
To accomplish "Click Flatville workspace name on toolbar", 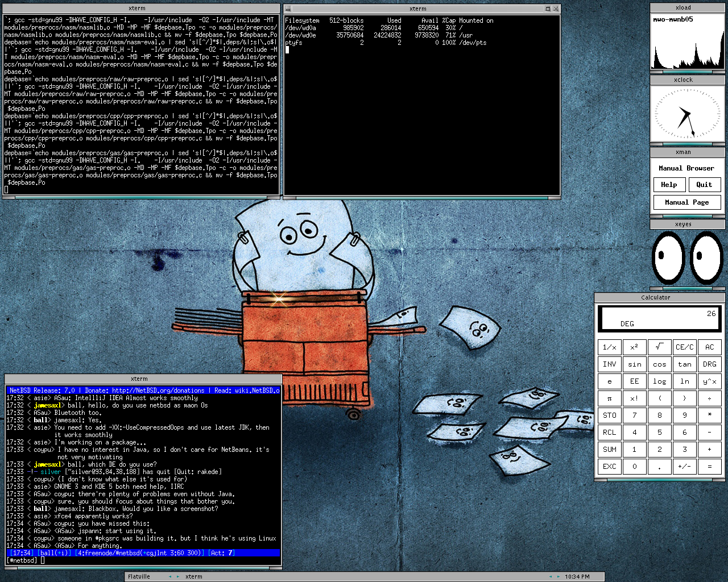I will 139,576.
